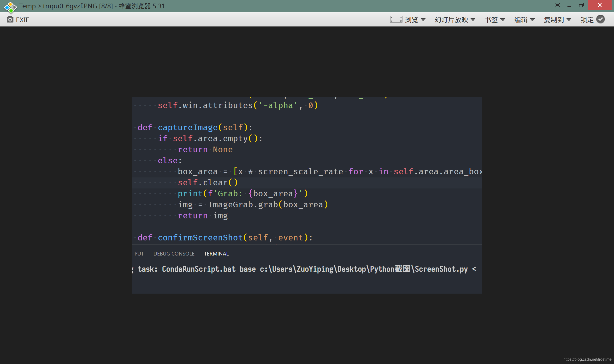Viewport: 614px width, 364px height.
Task: Minimize the Honeyview window
Action: (569, 6)
